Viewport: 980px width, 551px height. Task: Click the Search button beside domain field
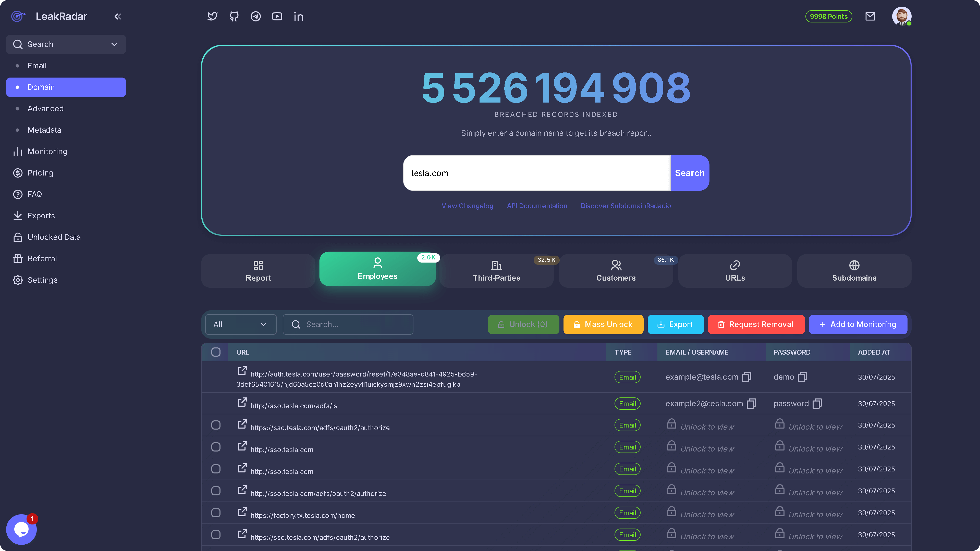690,173
